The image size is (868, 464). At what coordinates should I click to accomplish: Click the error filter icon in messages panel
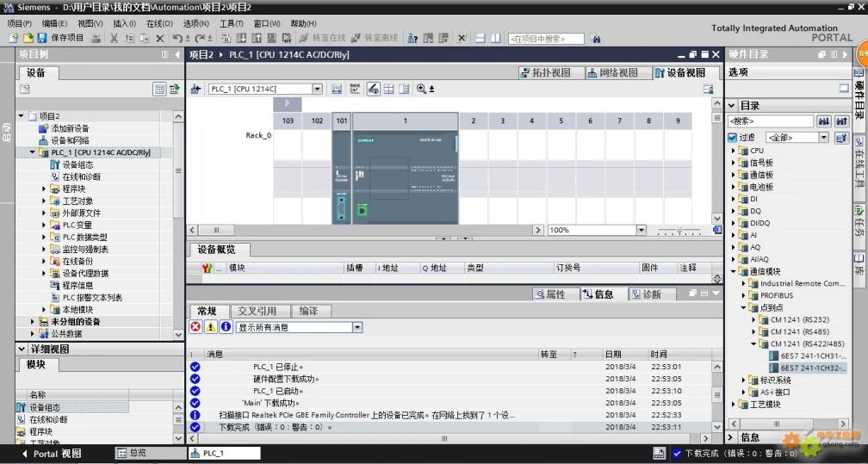point(195,327)
